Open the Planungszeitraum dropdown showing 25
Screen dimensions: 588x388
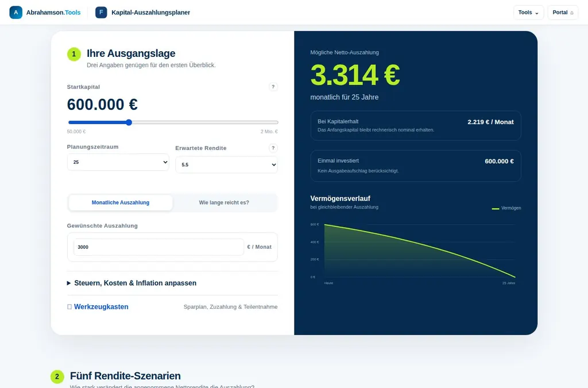tap(118, 162)
